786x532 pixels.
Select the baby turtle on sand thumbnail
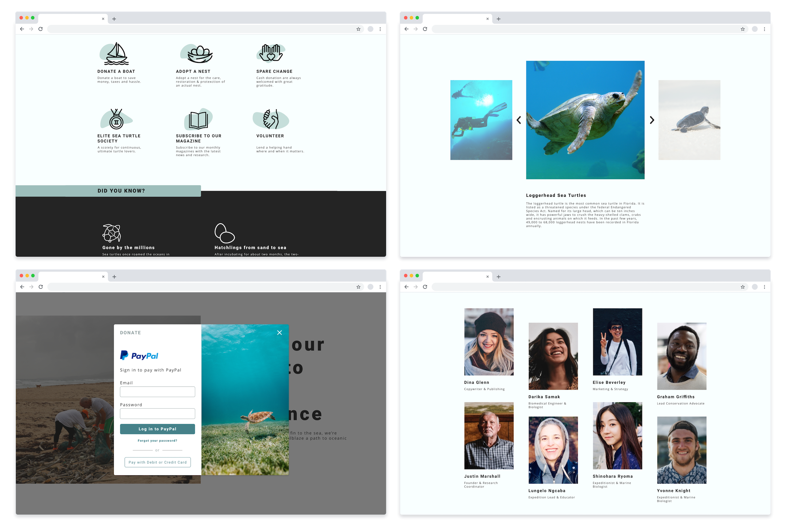click(x=689, y=120)
